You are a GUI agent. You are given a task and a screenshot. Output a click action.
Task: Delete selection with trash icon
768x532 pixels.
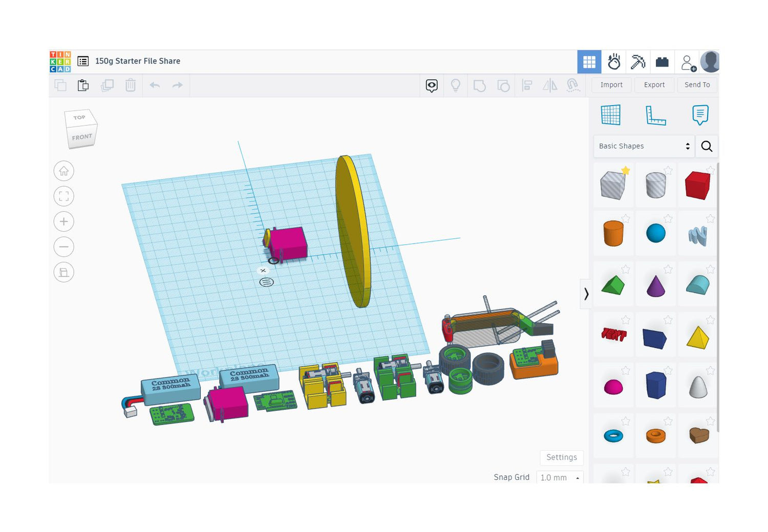point(131,85)
